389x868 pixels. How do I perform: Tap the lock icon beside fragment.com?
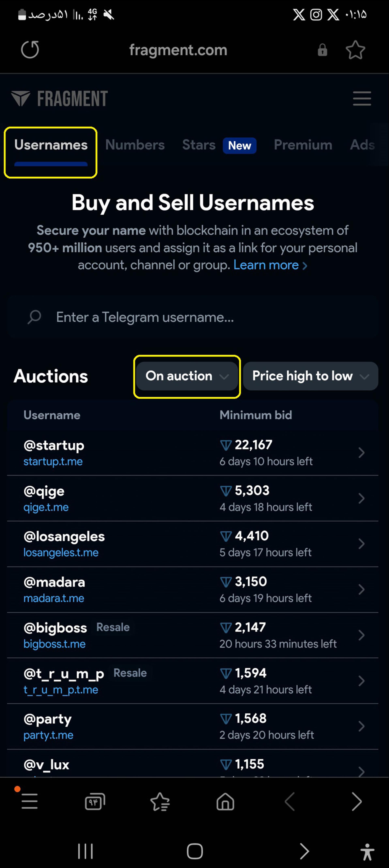pos(322,50)
